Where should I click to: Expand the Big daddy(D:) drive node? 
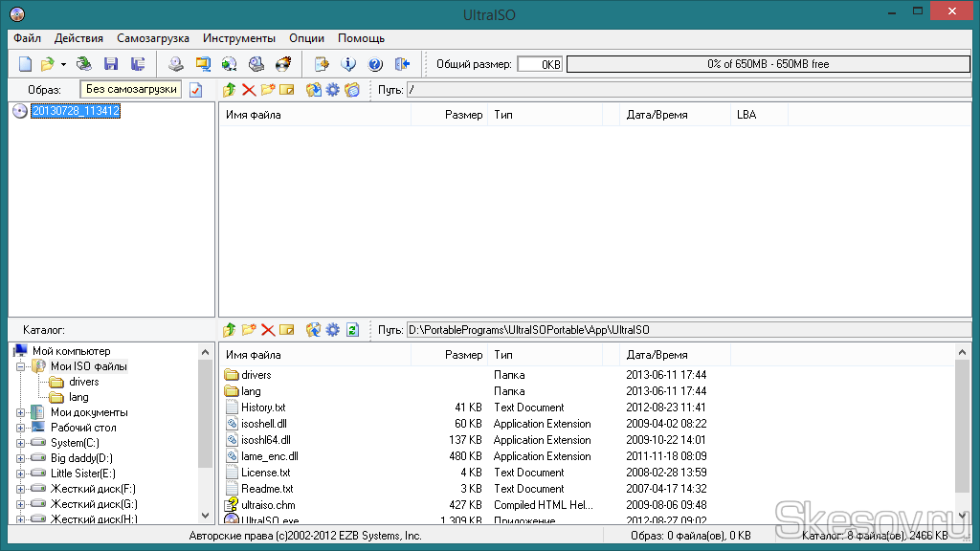(x=20, y=458)
